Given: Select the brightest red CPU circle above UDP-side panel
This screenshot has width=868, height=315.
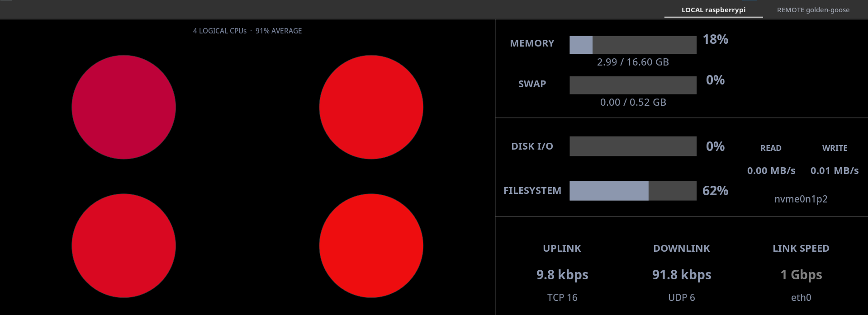Looking at the screenshot, I should pos(371,245).
